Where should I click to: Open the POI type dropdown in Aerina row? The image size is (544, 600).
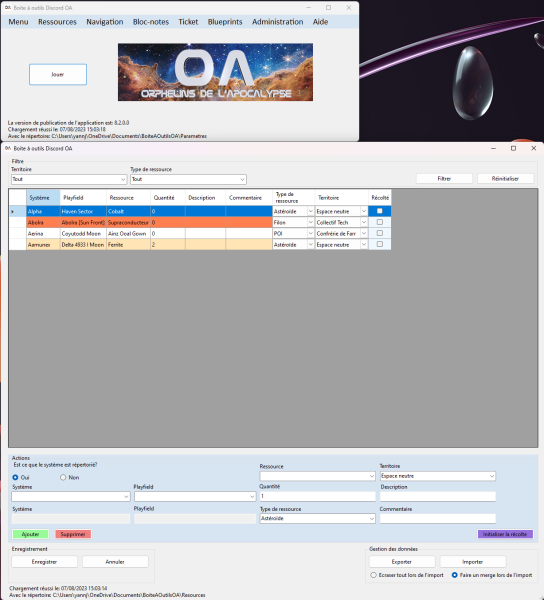[310, 233]
